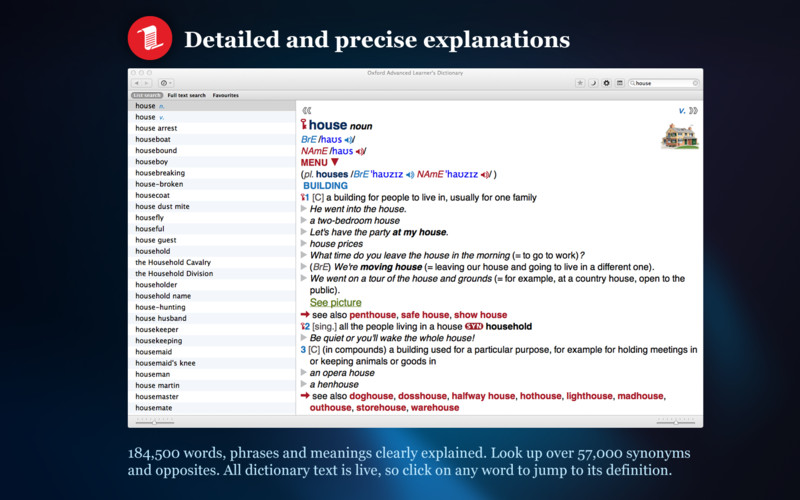
Task: Click the search field containing 'house'
Action: (x=663, y=83)
